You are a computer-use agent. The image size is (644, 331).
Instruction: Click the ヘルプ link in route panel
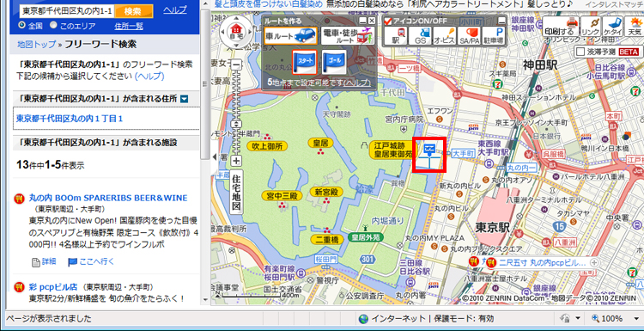(357, 83)
